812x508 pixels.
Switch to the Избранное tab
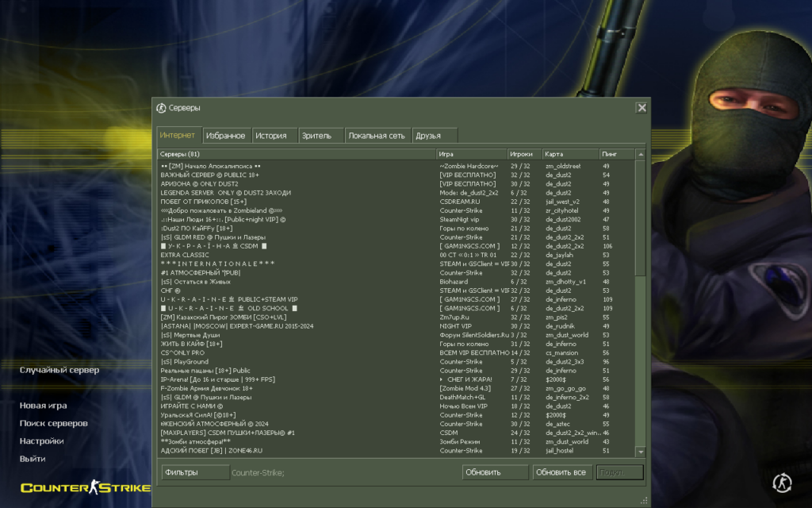tap(226, 136)
